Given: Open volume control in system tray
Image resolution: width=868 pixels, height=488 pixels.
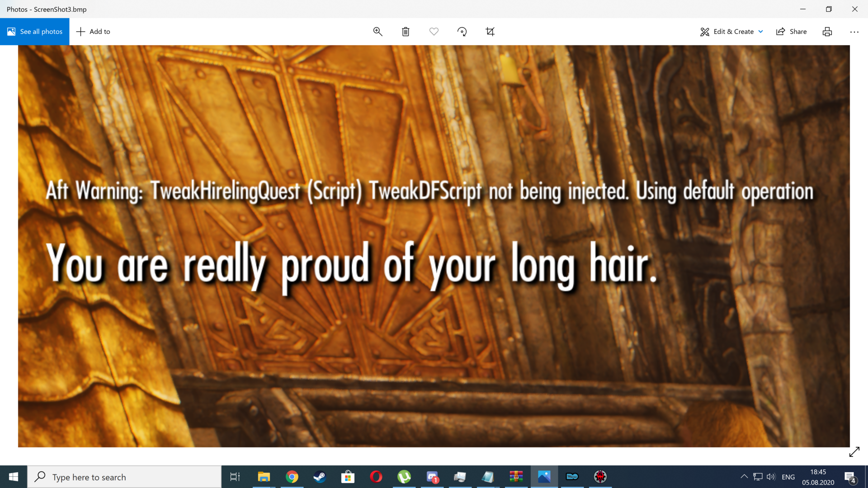Looking at the screenshot, I should click(771, 477).
